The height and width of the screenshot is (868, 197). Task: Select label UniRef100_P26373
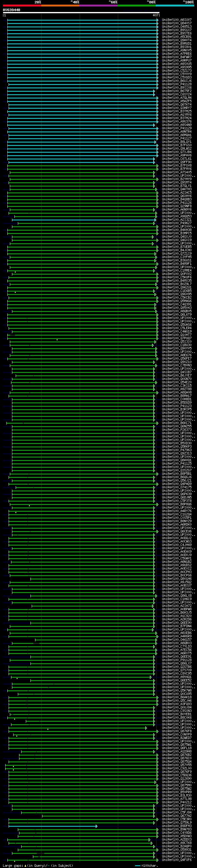coord(176,430)
